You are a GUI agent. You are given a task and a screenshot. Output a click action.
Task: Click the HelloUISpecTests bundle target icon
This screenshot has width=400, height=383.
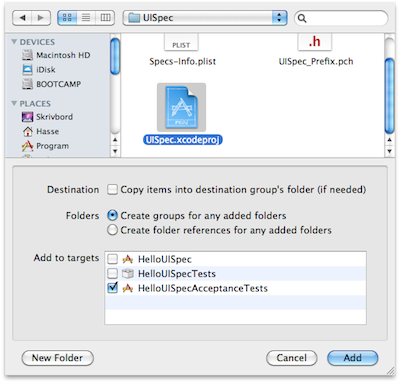coord(127,274)
